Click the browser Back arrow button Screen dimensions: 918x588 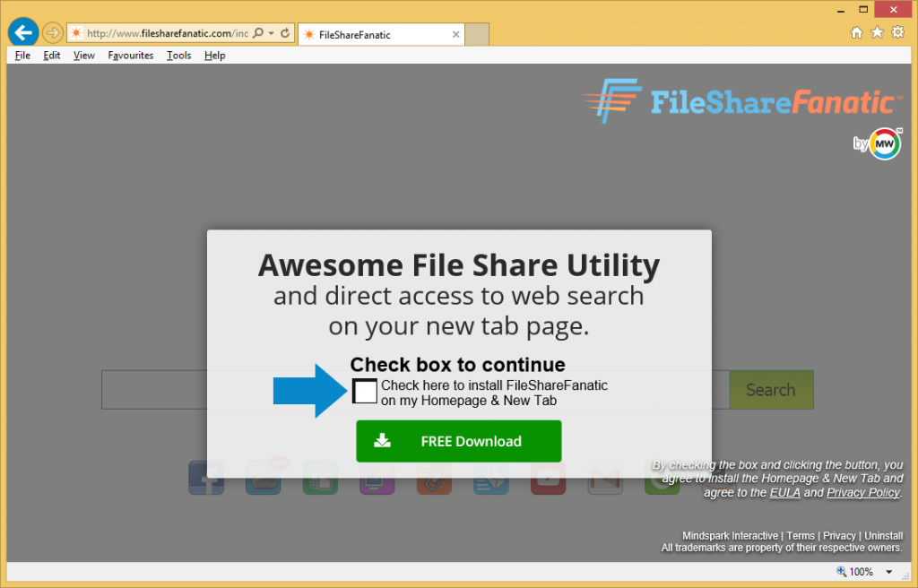[x=23, y=33]
